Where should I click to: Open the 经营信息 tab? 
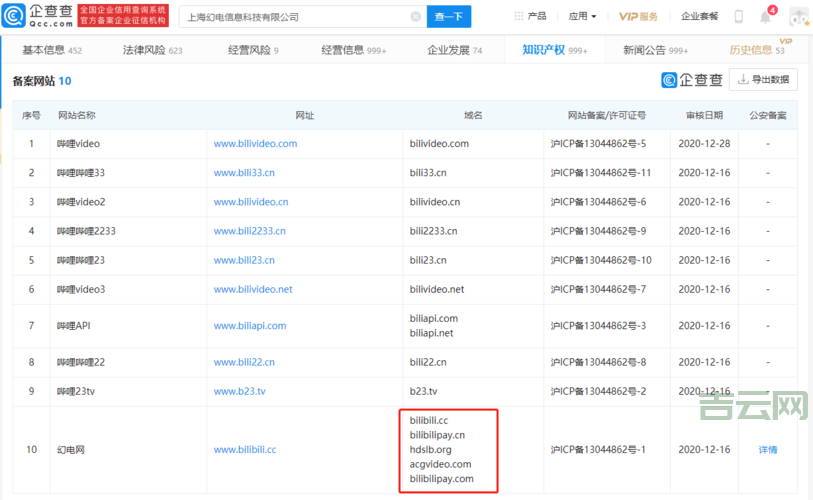coord(353,50)
